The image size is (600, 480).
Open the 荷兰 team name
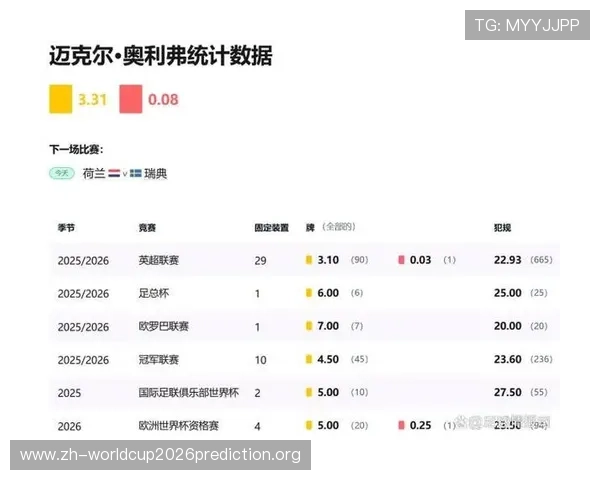(x=94, y=174)
